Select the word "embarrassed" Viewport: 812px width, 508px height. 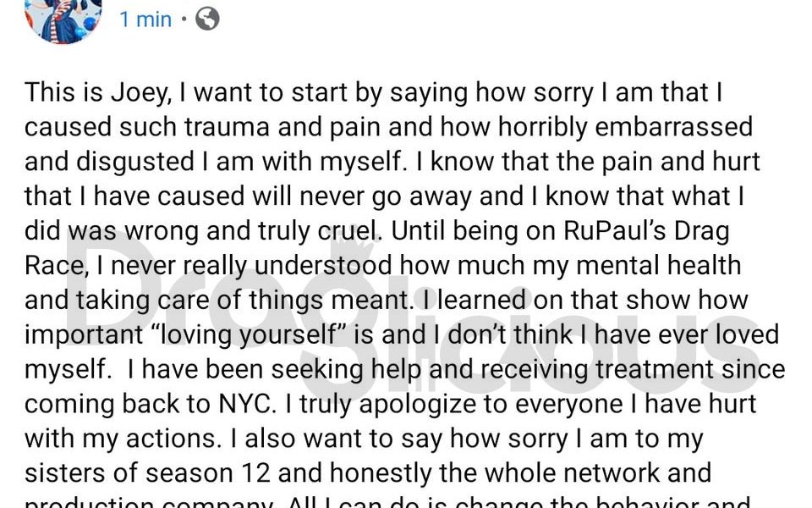673,127
